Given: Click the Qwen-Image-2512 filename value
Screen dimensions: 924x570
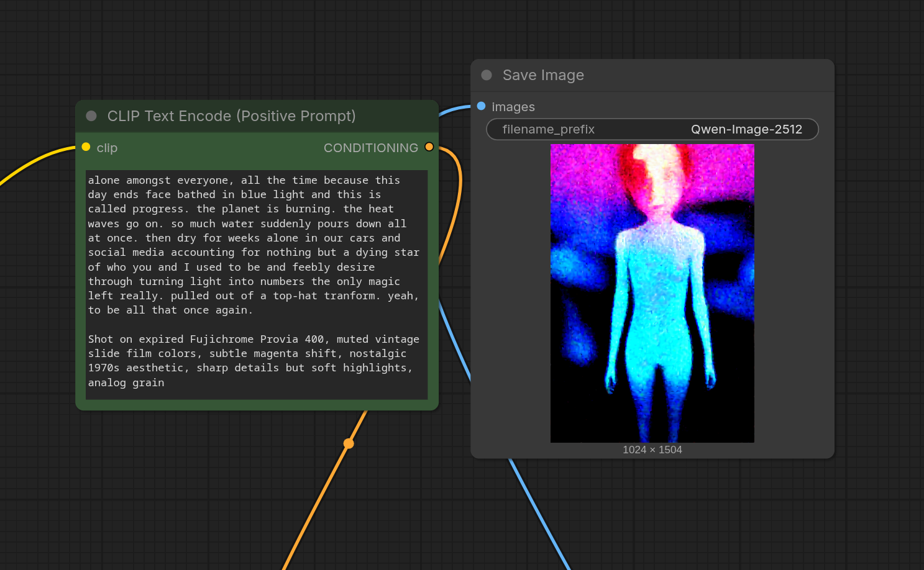Looking at the screenshot, I should point(746,129).
